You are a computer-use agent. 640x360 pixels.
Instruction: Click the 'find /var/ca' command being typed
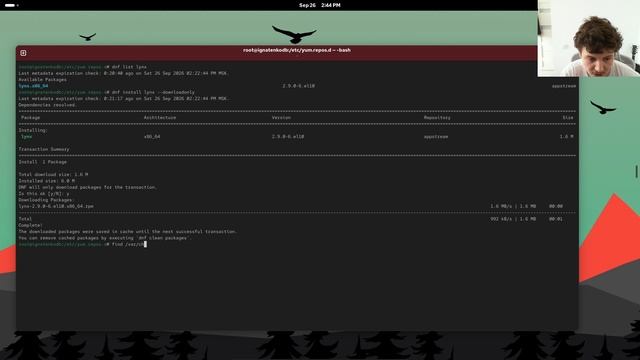pyautogui.click(x=128, y=244)
